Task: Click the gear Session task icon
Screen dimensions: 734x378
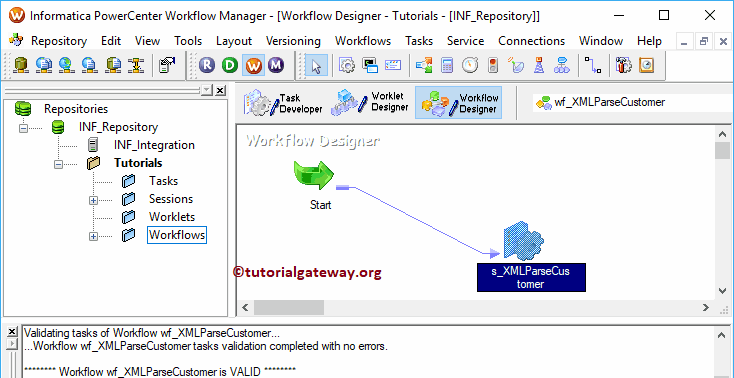Action: tap(347, 65)
